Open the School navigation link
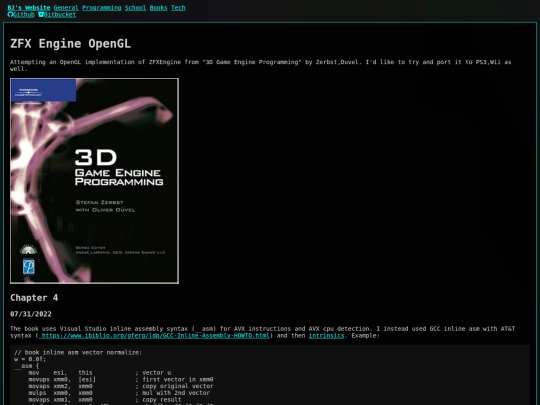Viewport: 540px width, 405px height. (x=135, y=8)
